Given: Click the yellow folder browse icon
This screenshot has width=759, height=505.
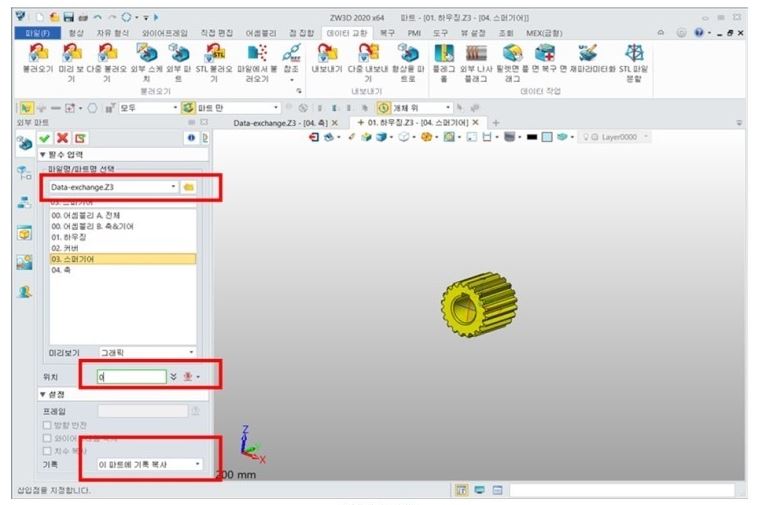Looking at the screenshot, I should click(189, 187).
